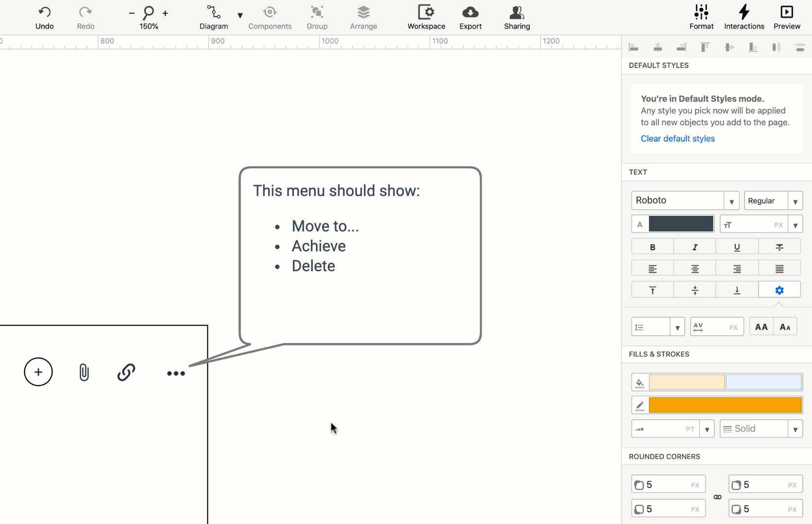Open the Regular font weight dropdown
The width and height of the screenshot is (812, 524).
795,201
